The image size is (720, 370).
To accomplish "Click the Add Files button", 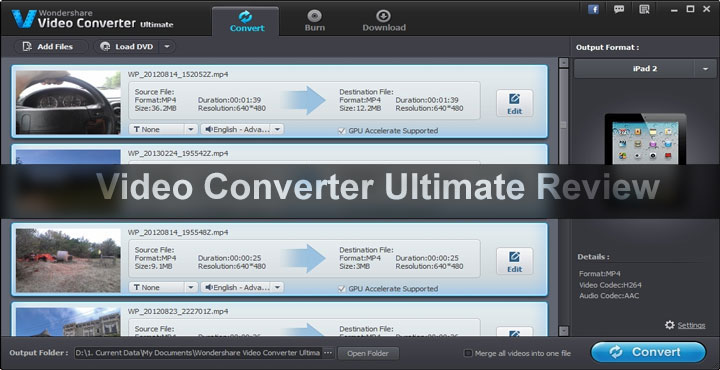I will pyautogui.click(x=51, y=46).
